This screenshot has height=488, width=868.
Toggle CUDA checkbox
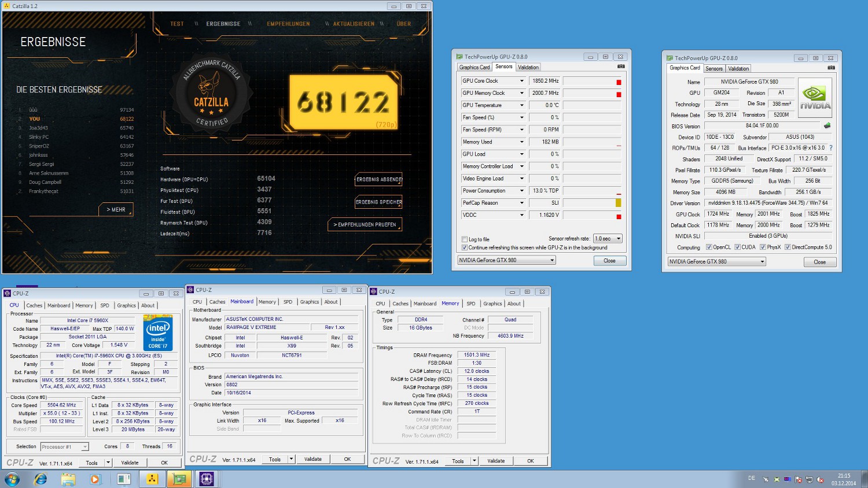click(x=737, y=247)
